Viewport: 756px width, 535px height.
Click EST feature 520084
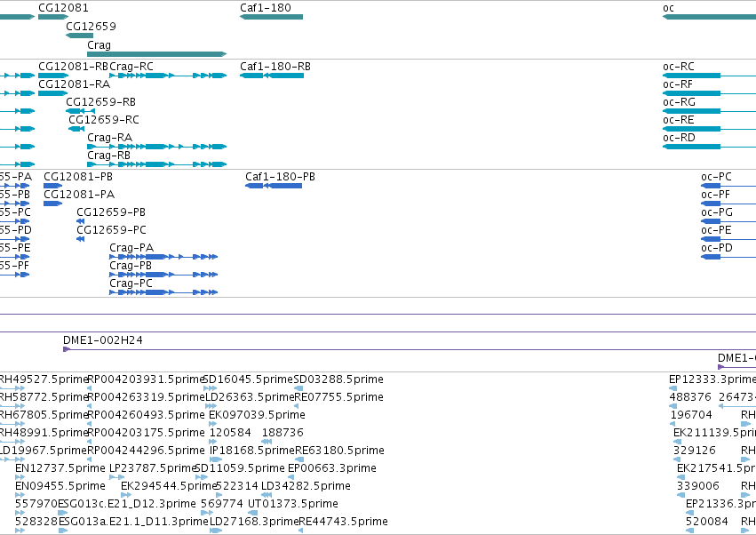coord(688,531)
